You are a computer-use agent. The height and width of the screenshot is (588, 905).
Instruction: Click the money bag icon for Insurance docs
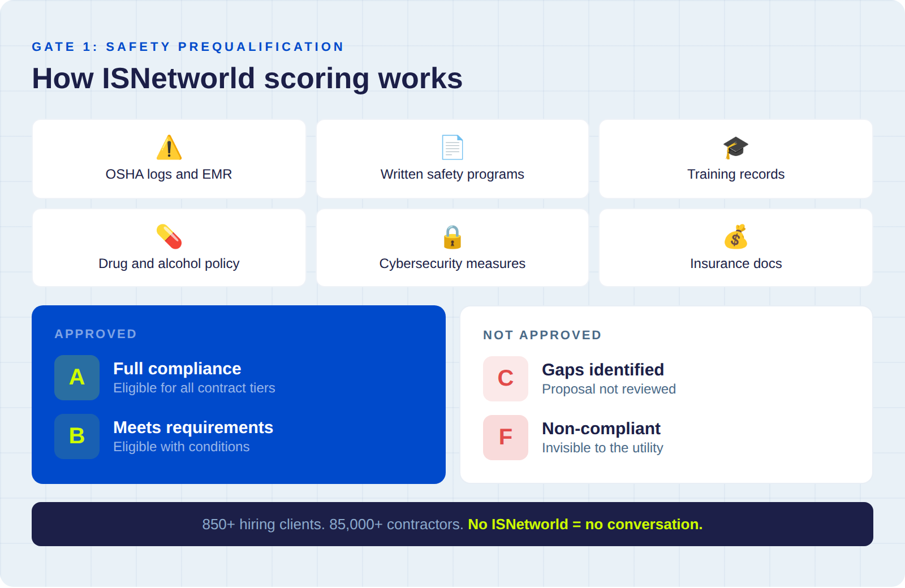click(x=735, y=237)
